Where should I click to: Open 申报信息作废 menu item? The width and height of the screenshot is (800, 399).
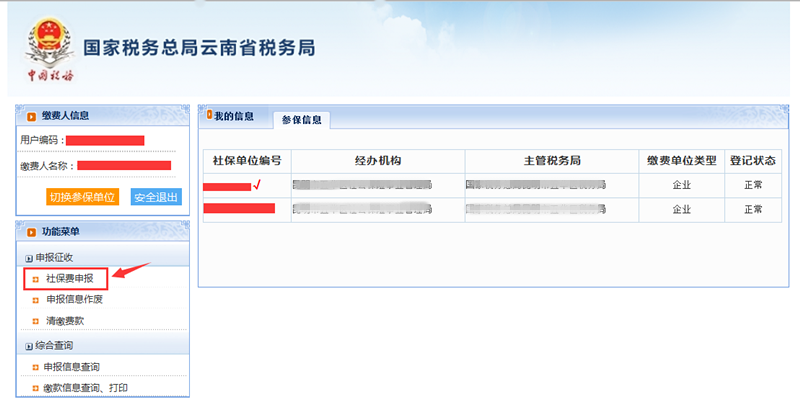tap(74, 300)
